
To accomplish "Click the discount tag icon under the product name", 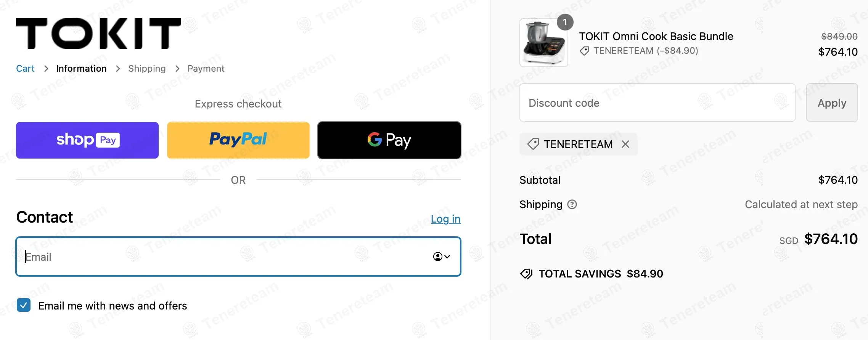I will (x=584, y=51).
